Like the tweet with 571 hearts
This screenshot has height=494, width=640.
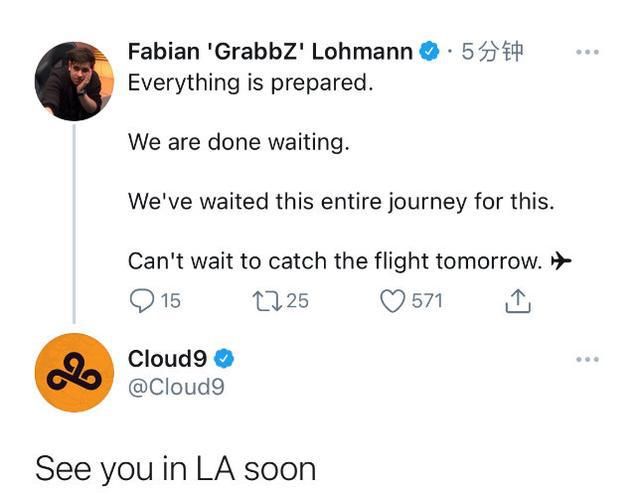tap(393, 301)
